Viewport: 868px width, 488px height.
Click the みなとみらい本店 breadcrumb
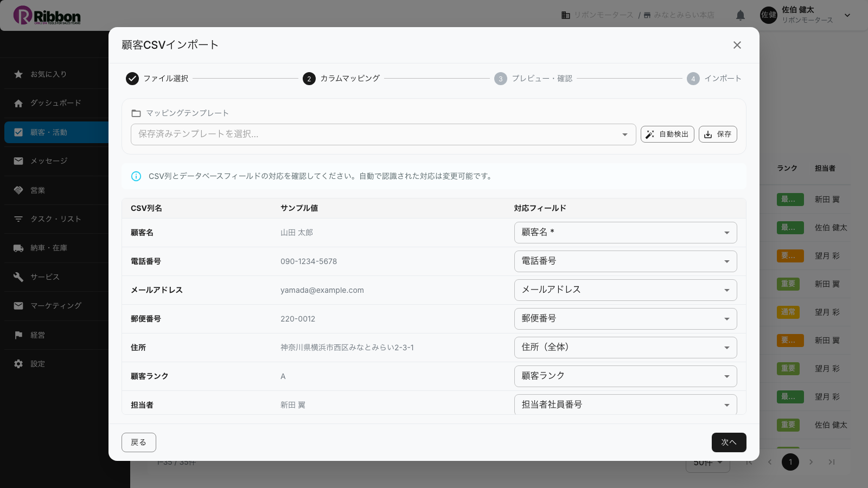click(x=684, y=15)
